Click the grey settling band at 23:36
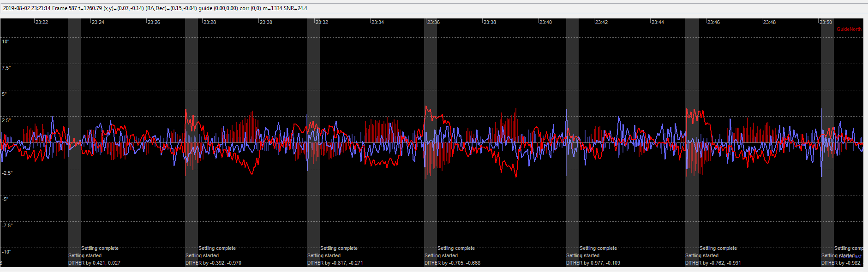The width and height of the screenshot is (868, 272). coord(431,142)
